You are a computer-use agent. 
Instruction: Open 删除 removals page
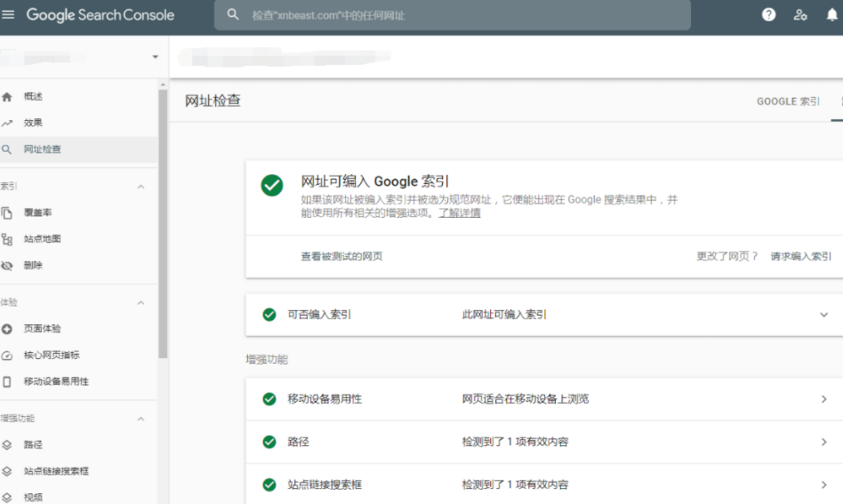pyautogui.click(x=33, y=265)
